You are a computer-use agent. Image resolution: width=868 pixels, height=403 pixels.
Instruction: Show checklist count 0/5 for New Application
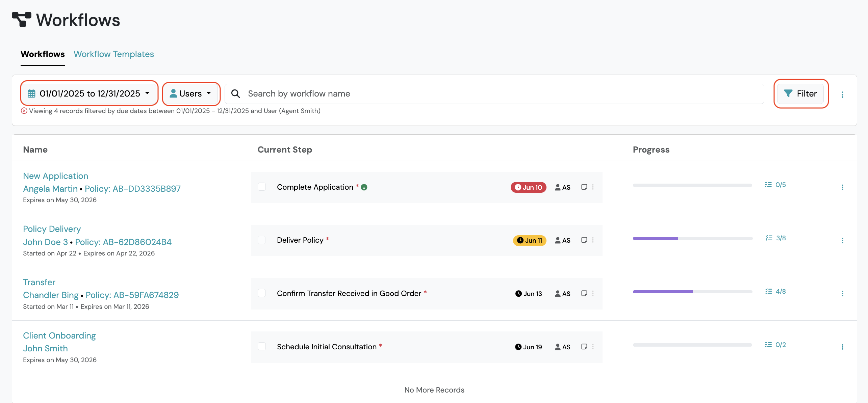tap(775, 185)
